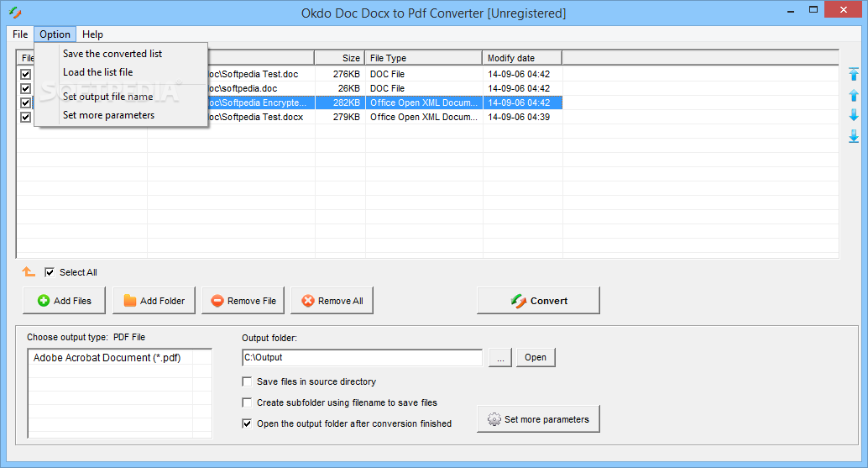
Task: Click the 14-09-06 04:39 modify date
Action: tap(519, 118)
